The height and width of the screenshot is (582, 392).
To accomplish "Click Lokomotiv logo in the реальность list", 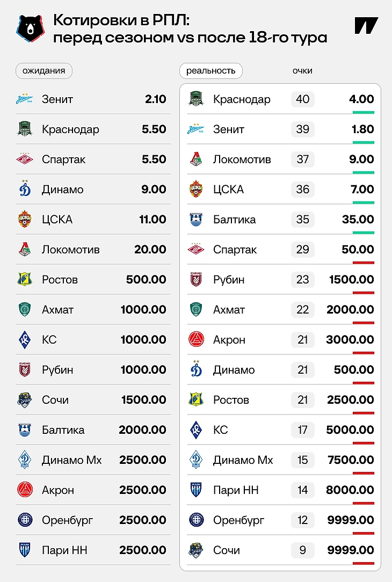I will pyautogui.click(x=196, y=159).
